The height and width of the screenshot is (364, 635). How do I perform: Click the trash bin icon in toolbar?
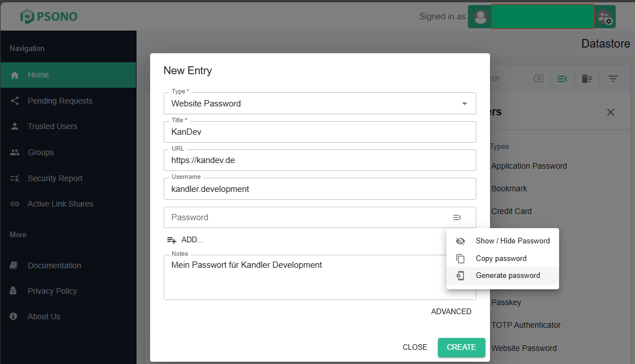point(587,79)
